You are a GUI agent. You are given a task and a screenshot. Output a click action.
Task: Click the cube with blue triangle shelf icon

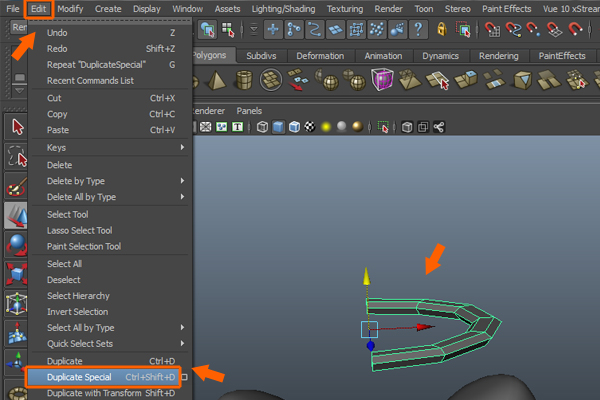coord(522,80)
